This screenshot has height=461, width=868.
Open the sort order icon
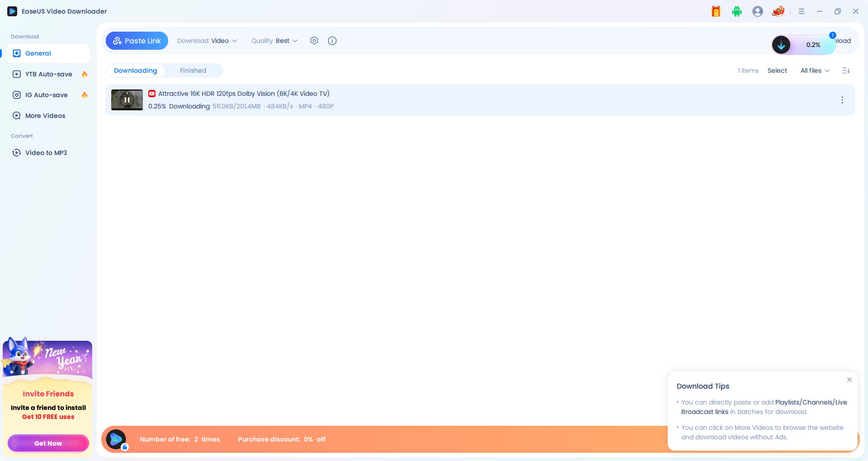click(846, 71)
